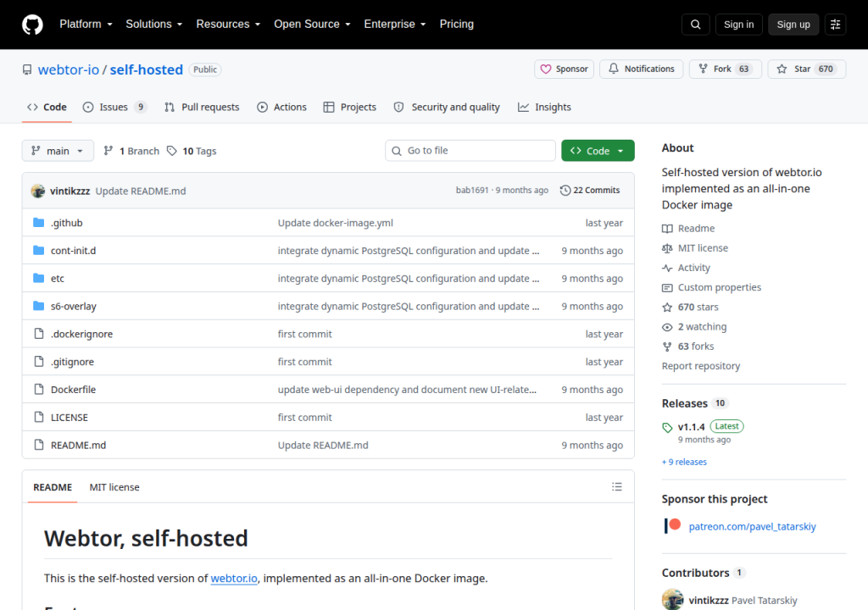
Task: Click 63 forks link
Action: 688,347
